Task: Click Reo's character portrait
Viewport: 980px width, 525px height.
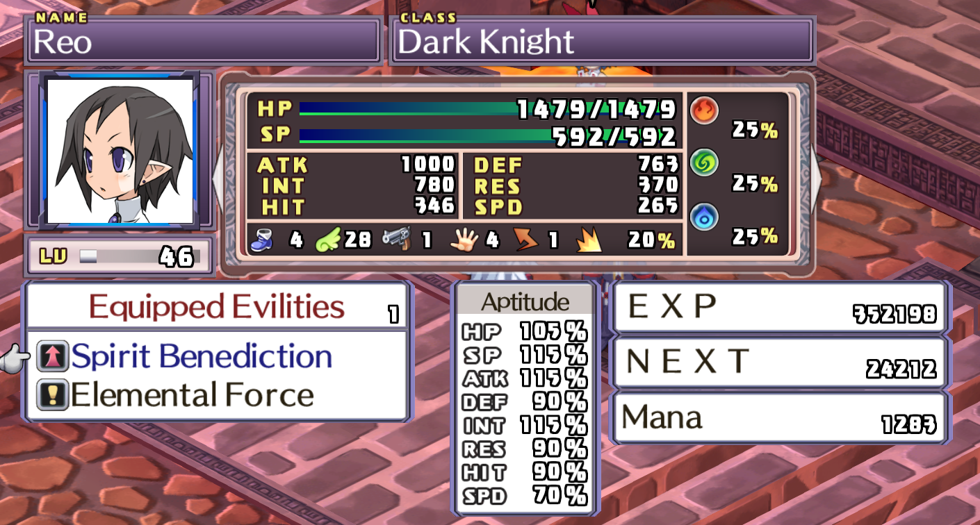Action: coord(120,151)
